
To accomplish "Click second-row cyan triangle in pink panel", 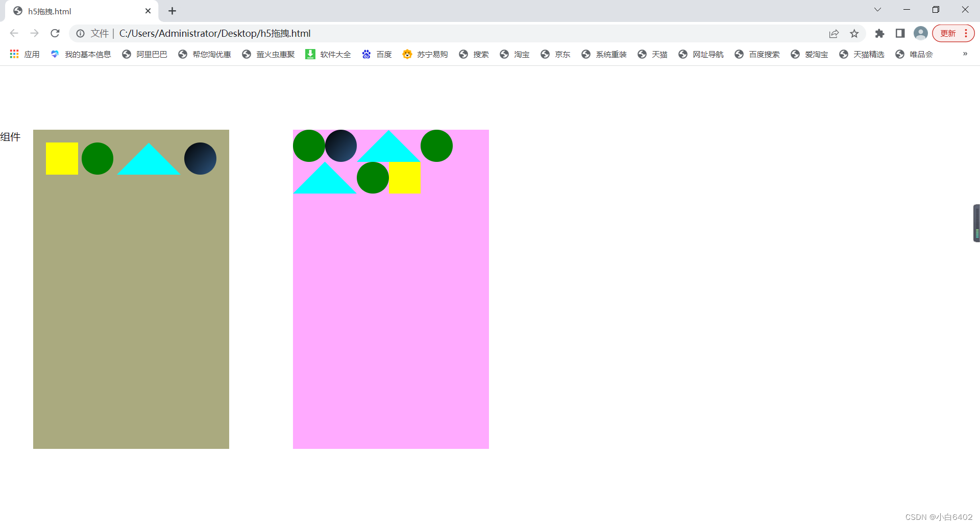I will [x=325, y=181].
